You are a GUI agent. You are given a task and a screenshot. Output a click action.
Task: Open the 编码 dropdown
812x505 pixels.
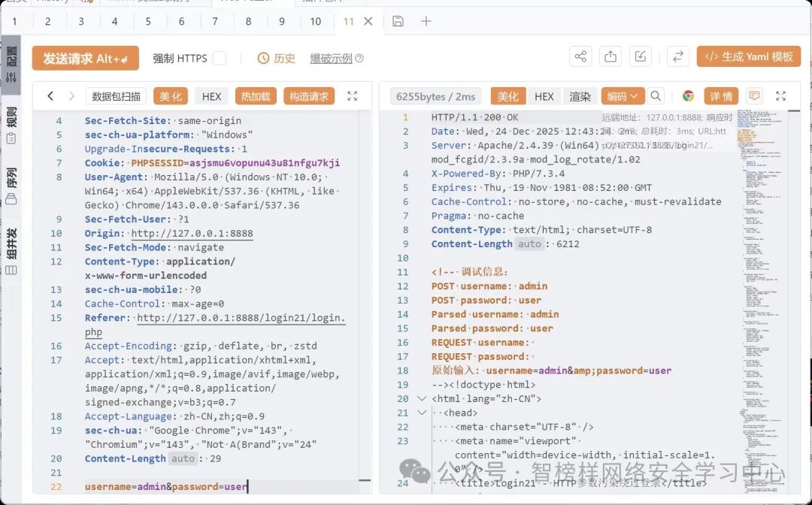coord(623,96)
